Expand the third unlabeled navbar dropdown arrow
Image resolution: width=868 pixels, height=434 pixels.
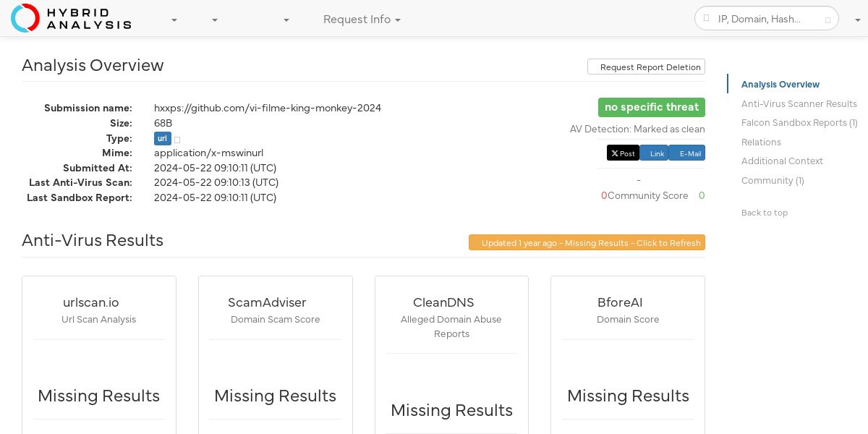[x=286, y=20]
